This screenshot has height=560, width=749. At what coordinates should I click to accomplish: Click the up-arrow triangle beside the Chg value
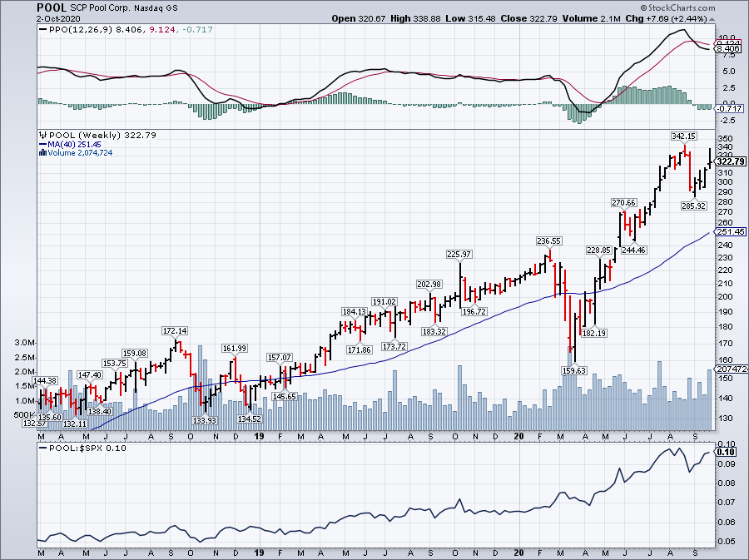712,19
